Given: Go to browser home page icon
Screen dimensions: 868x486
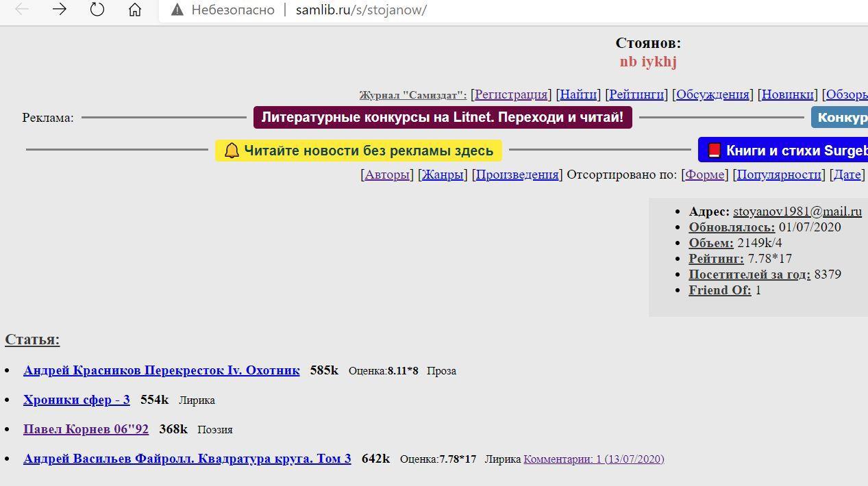Looking at the screenshot, I should [135, 10].
